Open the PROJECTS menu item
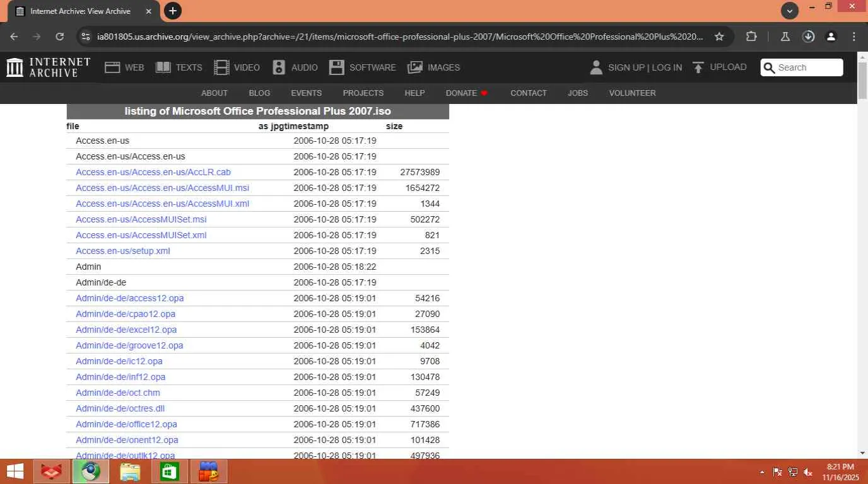This screenshot has width=868, height=484. pyautogui.click(x=363, y=93)
